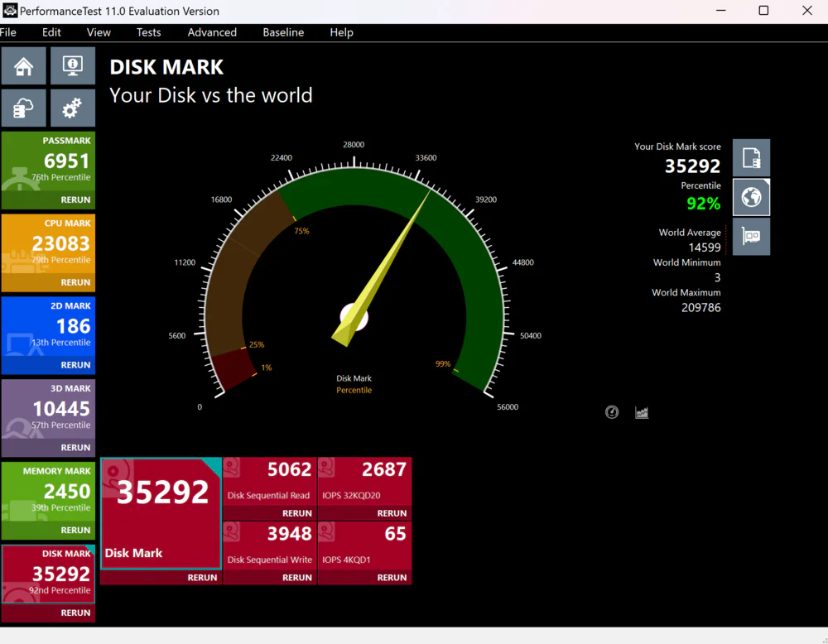Rerun the IOPS 32KQD20 test
This screenshot has width=828, height=644.
coord(392,513)
